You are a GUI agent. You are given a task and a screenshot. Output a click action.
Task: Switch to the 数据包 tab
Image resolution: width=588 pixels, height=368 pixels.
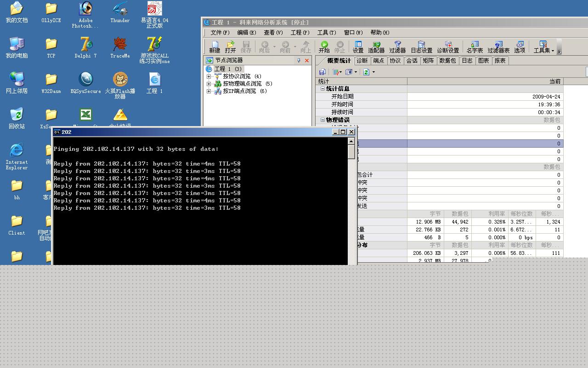[x=447, y=61]
